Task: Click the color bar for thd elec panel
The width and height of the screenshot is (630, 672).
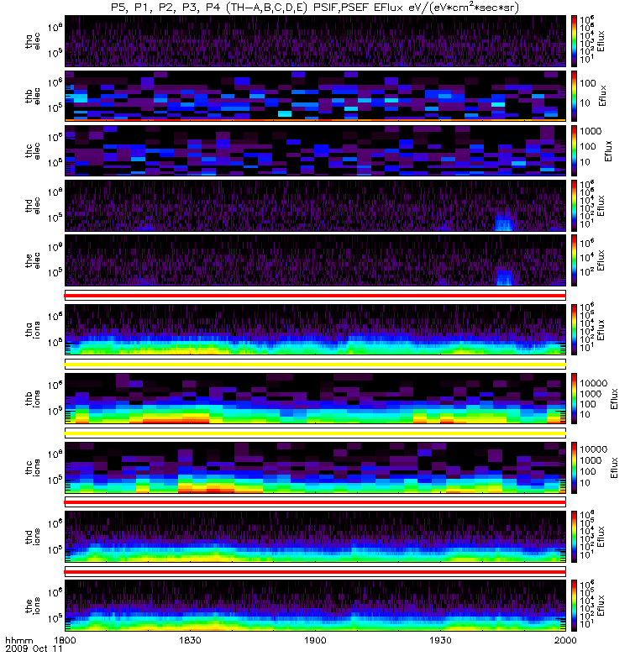Action: [x=574, y=206]
